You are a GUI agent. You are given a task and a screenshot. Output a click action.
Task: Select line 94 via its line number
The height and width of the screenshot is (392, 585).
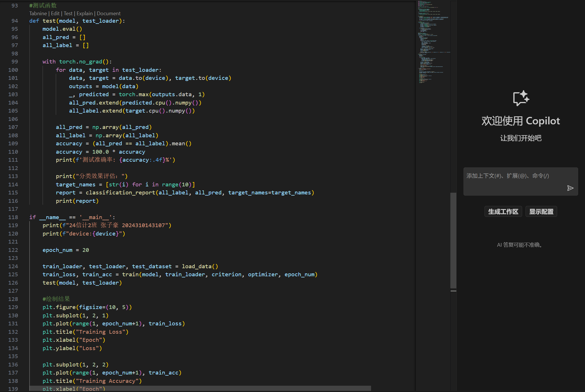click(15, 21)
